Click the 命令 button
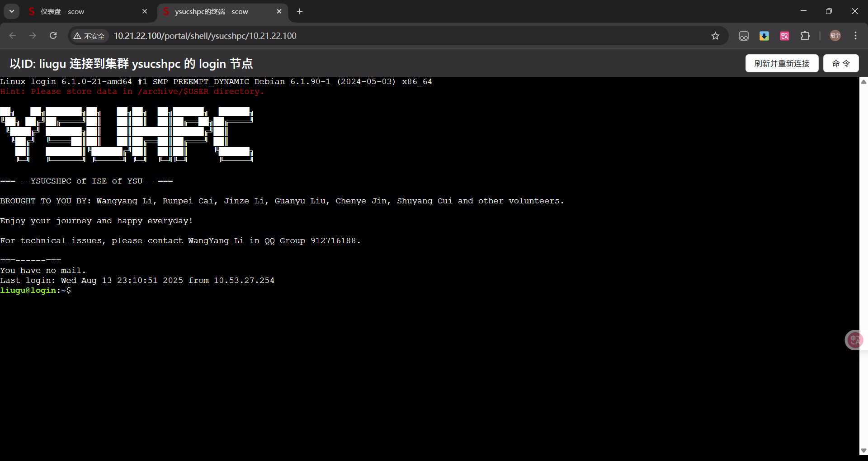Image resolution: width=868 pixels, height=461 pixels. 840,63
